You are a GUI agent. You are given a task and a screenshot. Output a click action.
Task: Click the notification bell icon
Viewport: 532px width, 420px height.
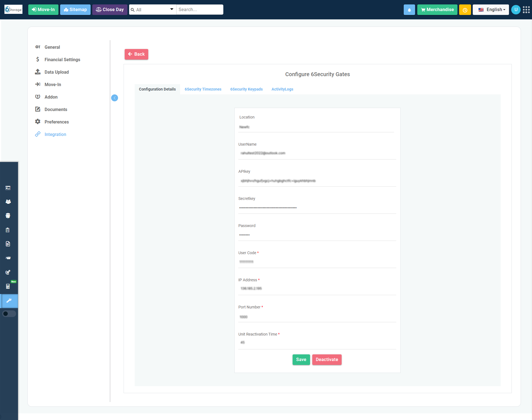point(409,10)
